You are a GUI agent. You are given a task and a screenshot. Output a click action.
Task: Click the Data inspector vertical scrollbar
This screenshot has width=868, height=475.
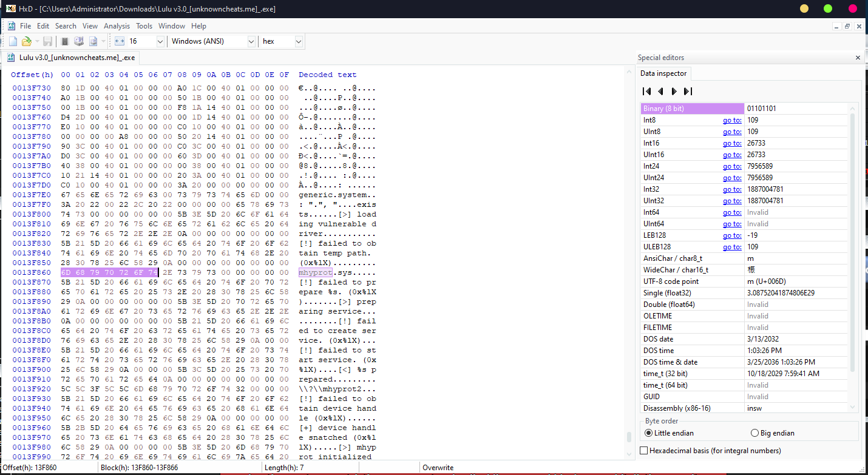tap(852, 243)
